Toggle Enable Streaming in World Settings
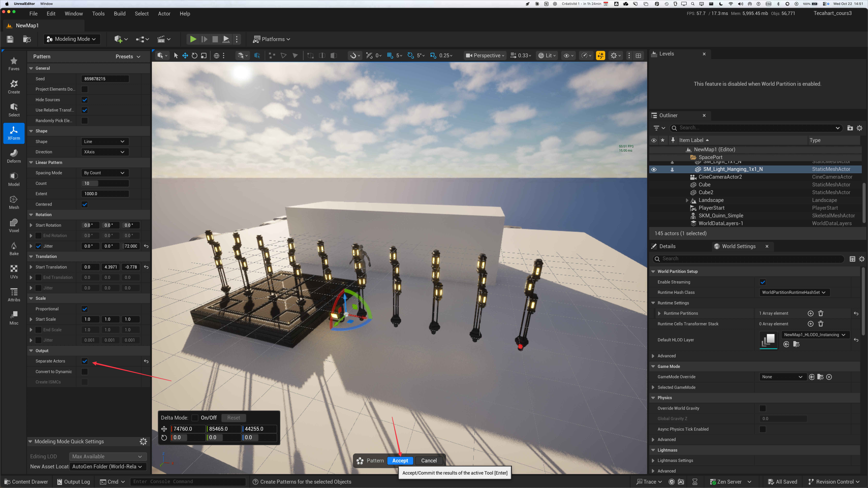Viewport: 868px width, 488px height. pos(763,282)
